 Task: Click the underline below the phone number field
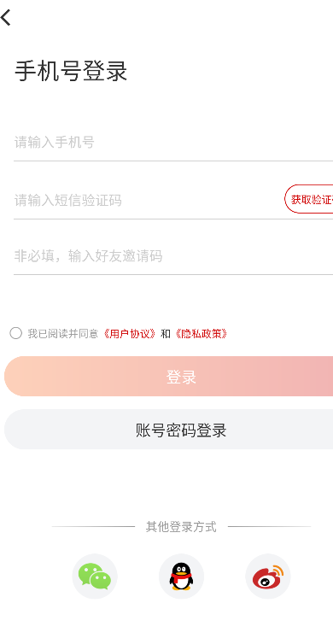[x=173, y=161]
